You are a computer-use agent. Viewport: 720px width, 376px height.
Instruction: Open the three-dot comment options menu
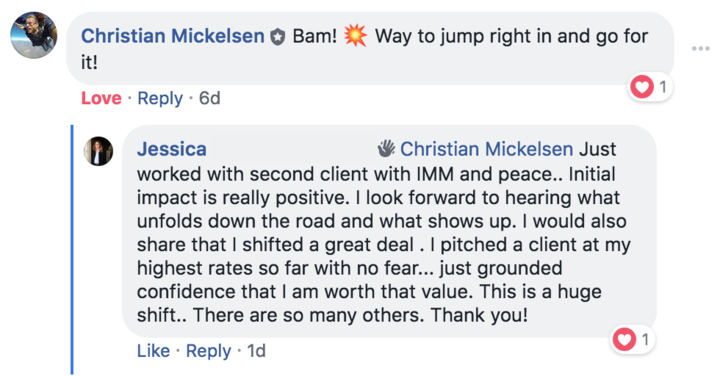(701, 48)
